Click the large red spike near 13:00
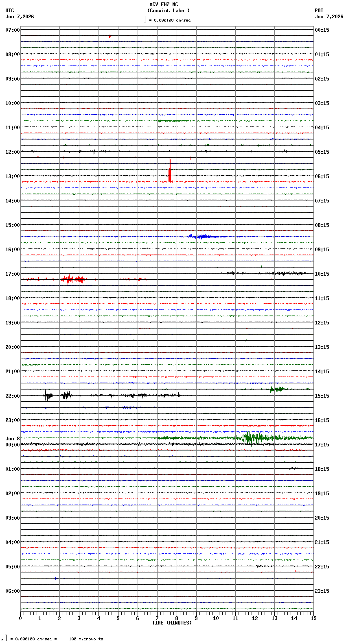Viewport: 346px width, 644px height. pos(170,171)
